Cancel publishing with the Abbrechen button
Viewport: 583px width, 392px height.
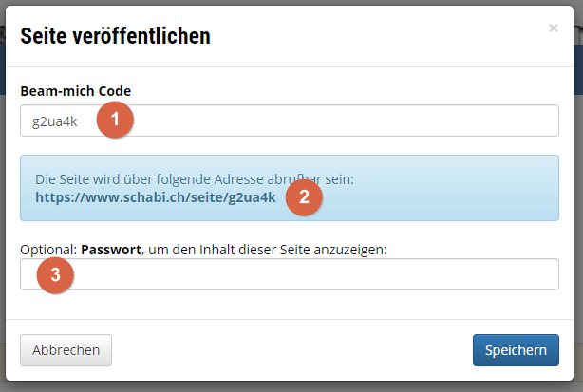point(66,350)
